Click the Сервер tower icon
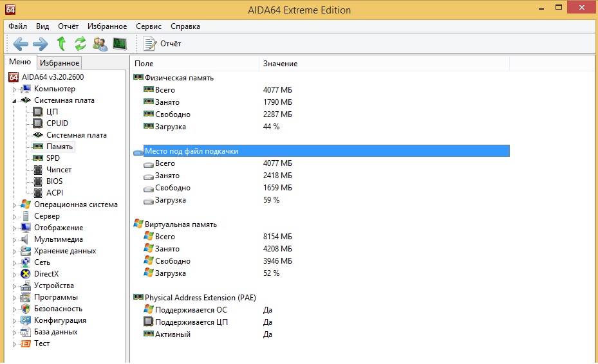The width and height of the screenshot is (598, 364). 26,216
